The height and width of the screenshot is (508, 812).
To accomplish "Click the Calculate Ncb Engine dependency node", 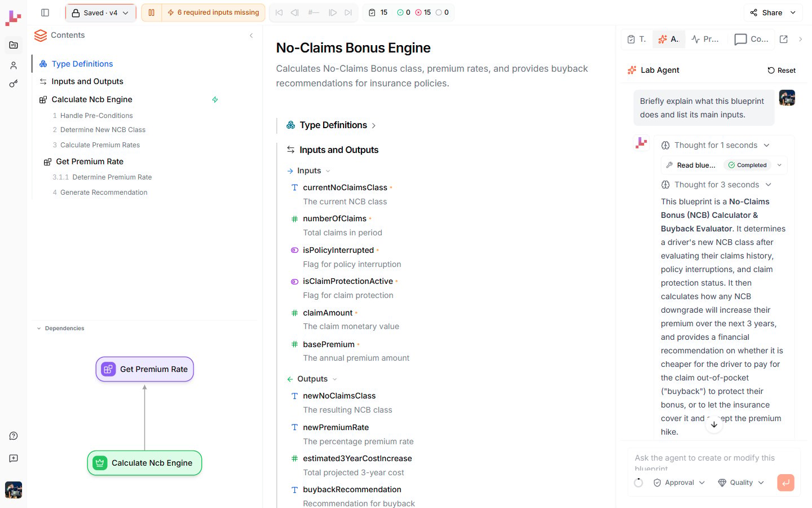I will 145,463.
